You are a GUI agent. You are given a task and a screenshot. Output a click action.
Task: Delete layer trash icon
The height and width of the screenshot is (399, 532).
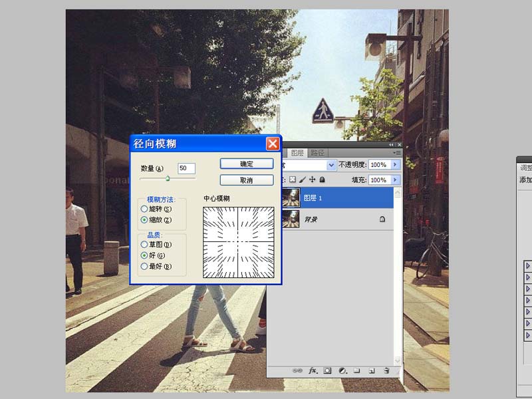coord(386,370)
